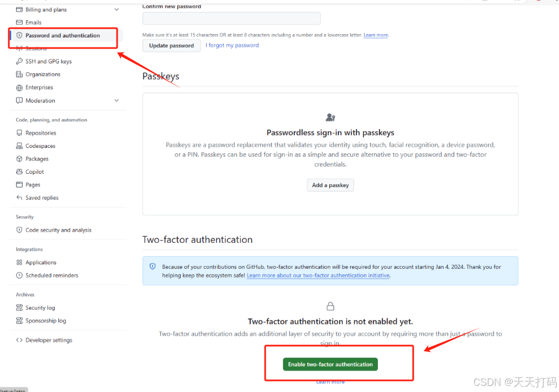
Task: Select the Security log icon
Action: point(18,308)
